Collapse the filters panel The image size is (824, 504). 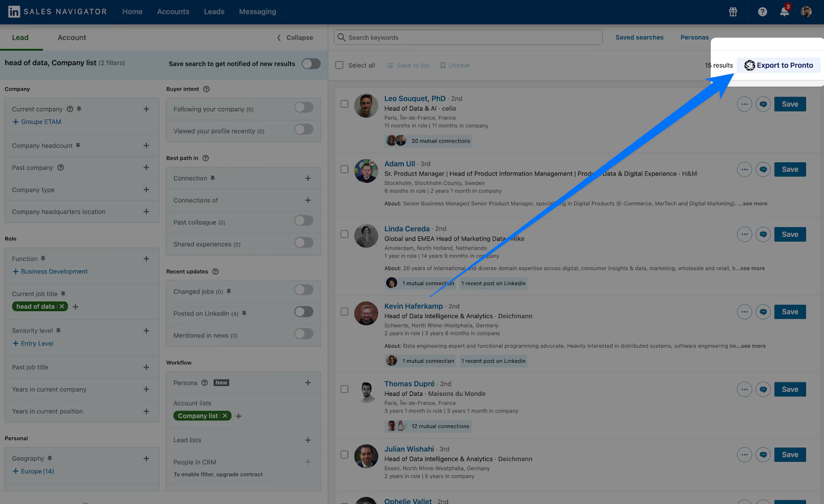coord(295,38)
